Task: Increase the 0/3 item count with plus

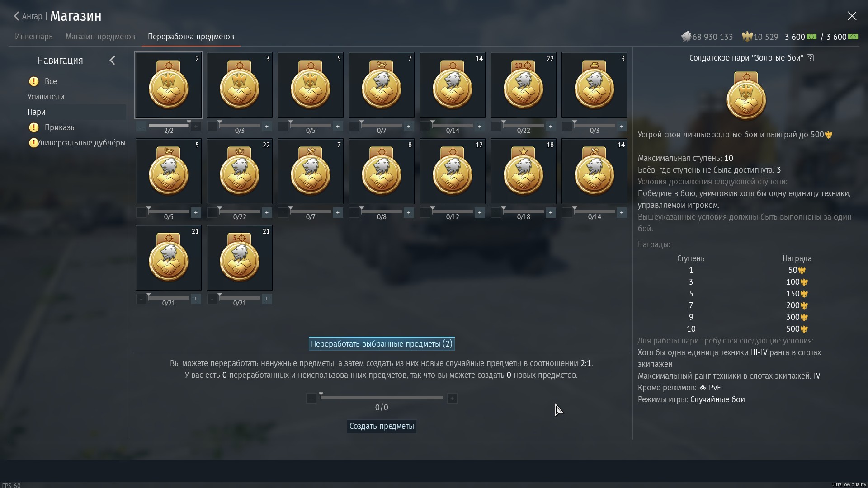Action: (267, 127)
